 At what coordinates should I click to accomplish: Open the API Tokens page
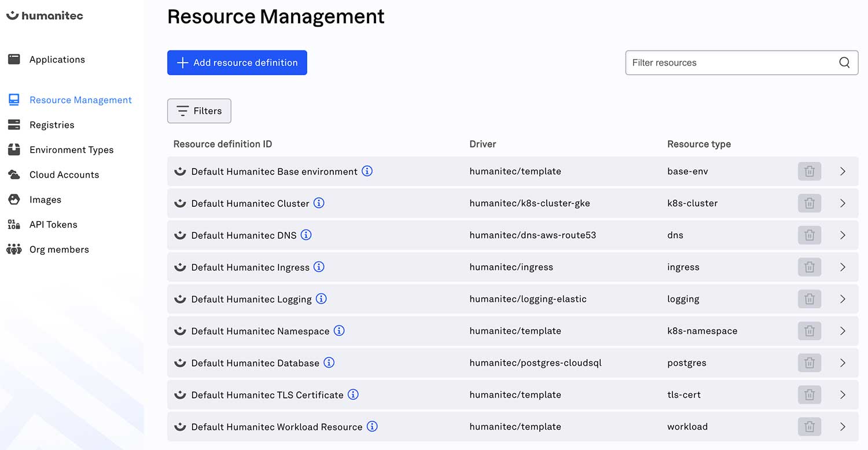[53, 224]
